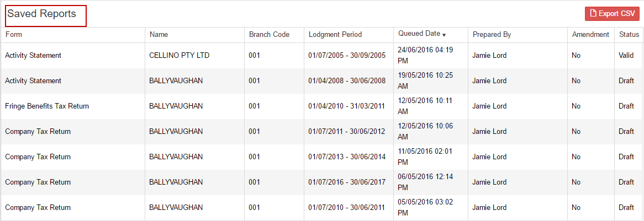Viewport: 644px width, 221px height.
Task: Open Company Tax Return for 01/07/2011 - 30/06/2012
Action: 322,132
